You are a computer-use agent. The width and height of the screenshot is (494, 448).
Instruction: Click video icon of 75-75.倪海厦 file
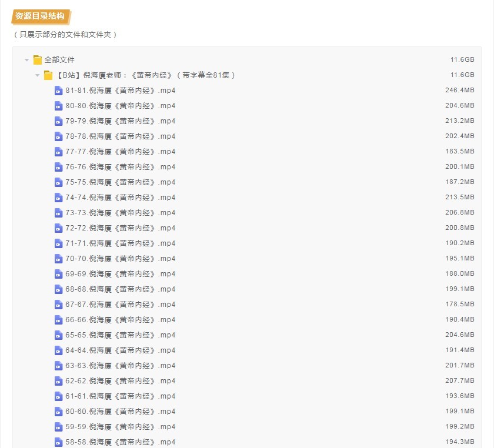(x=59, y=182)
